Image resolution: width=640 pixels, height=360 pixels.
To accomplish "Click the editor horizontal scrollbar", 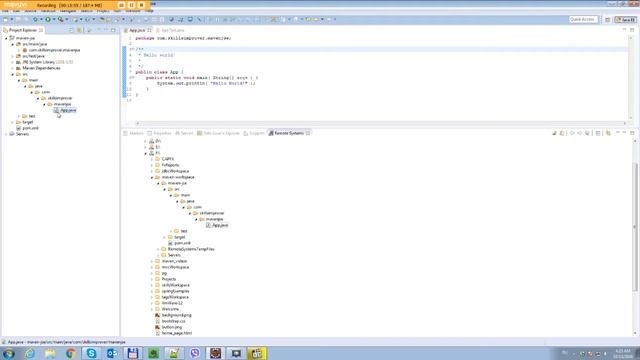I will [380, 123].
